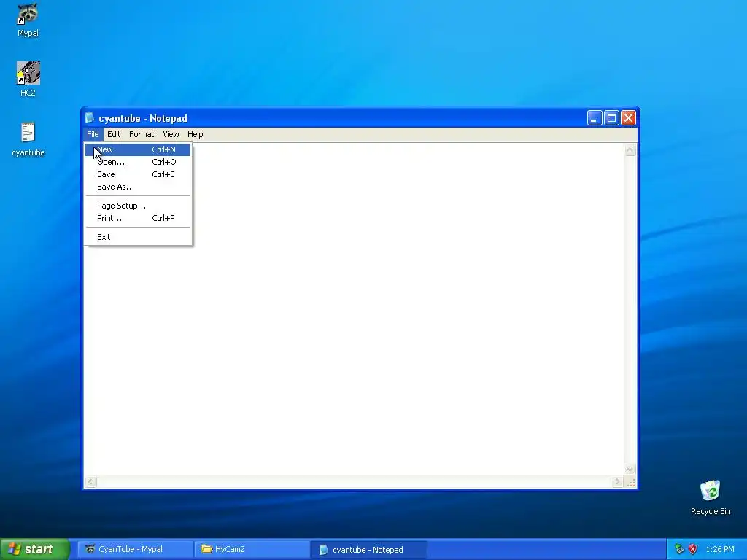Click the cyantube - Notepad title bar
The height and width of the screenshot is (560, 747).
tap(360, 117)
